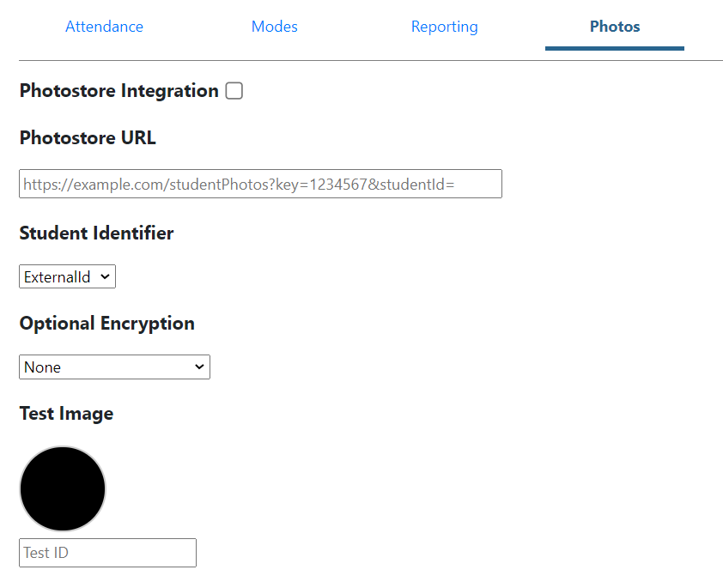
Task: Click the Student Identifier heading
Action: [x=96, y=233]
